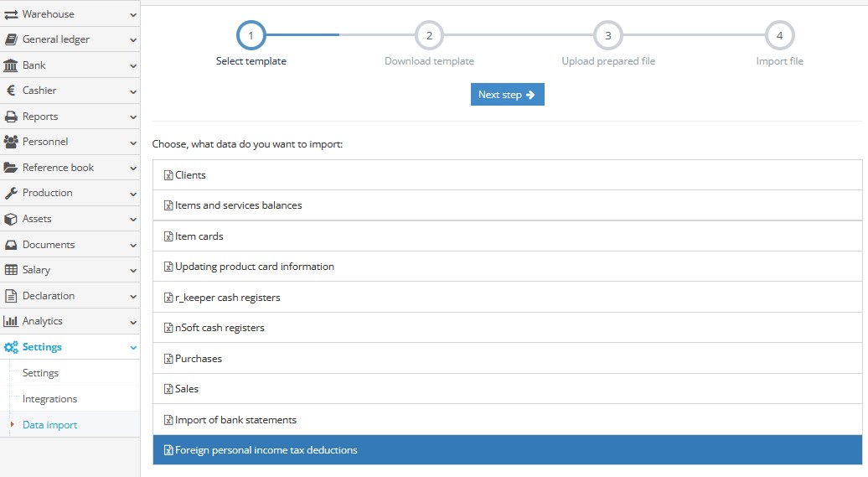The width and height of the screenshot is (868, 477).
Task: Jump to step 2 Download template circle
Action: coord(429,36)
